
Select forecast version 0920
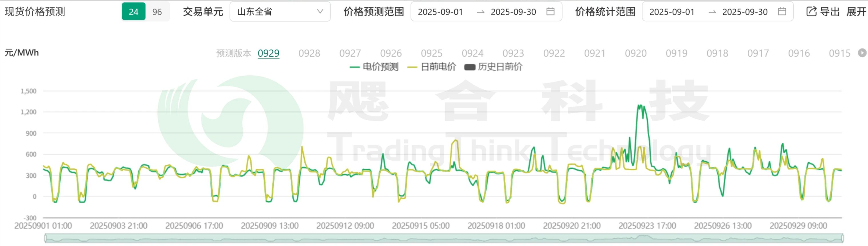click(636, 53)
